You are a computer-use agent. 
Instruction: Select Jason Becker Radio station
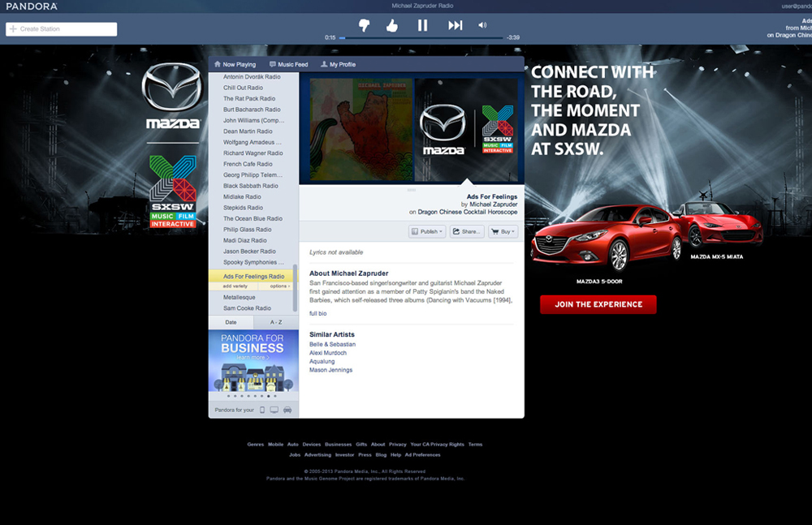pos(249,251)
